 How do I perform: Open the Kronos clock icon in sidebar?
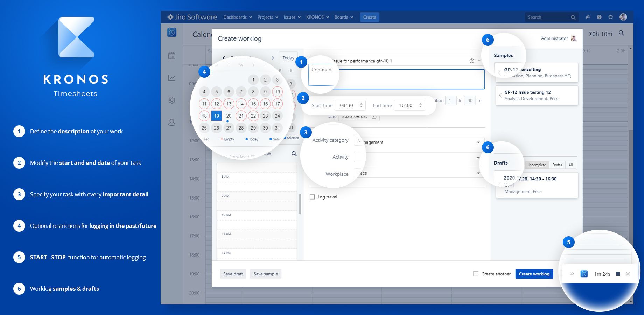(171, 33)
